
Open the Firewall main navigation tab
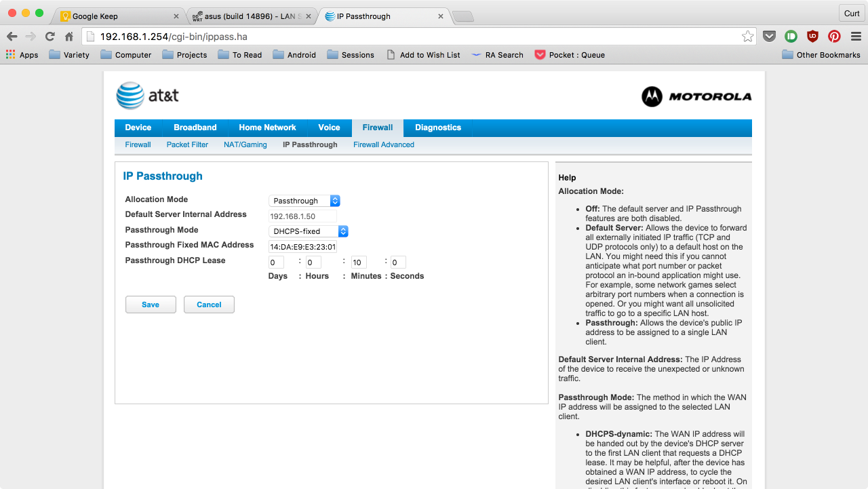(378, 128)
